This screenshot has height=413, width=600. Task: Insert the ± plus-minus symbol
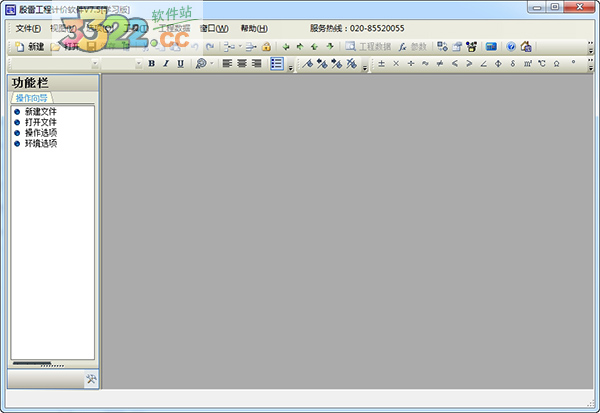(x=381, y=64)
